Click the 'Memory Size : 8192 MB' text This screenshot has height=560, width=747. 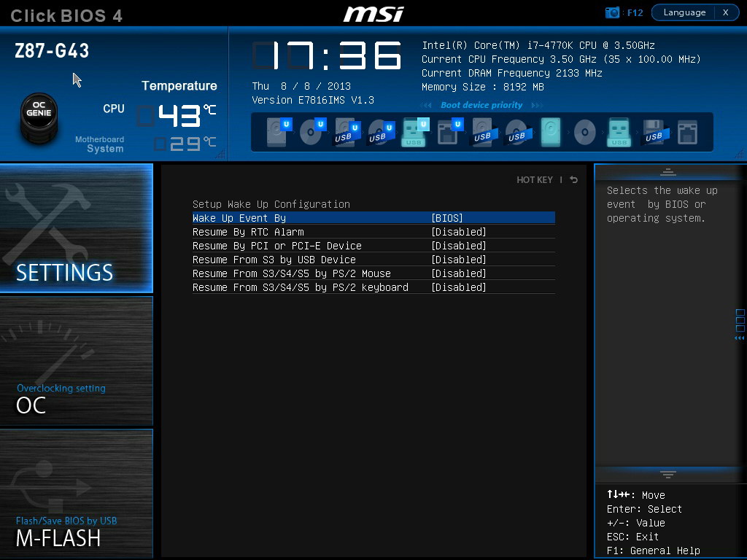click(483, 87)
